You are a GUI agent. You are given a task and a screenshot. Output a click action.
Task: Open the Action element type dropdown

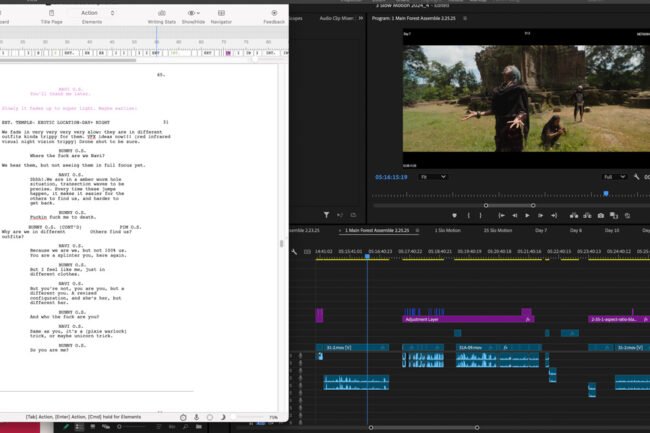(x=90, y=13)
